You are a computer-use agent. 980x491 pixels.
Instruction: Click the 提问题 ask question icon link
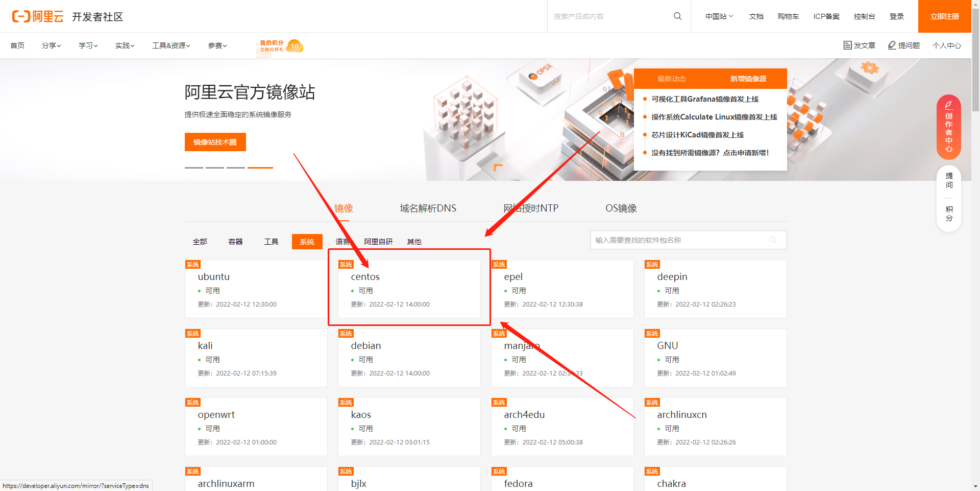(903, 45)
